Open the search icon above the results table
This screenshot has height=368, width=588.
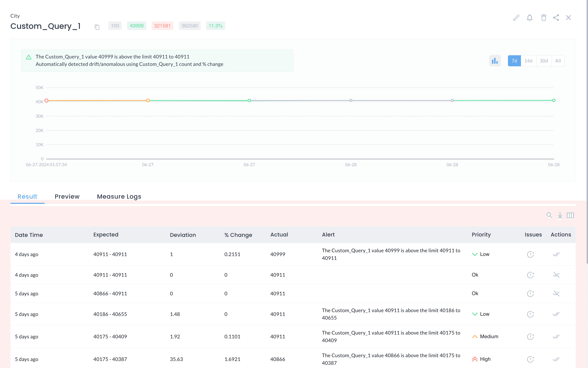(549, 215)
